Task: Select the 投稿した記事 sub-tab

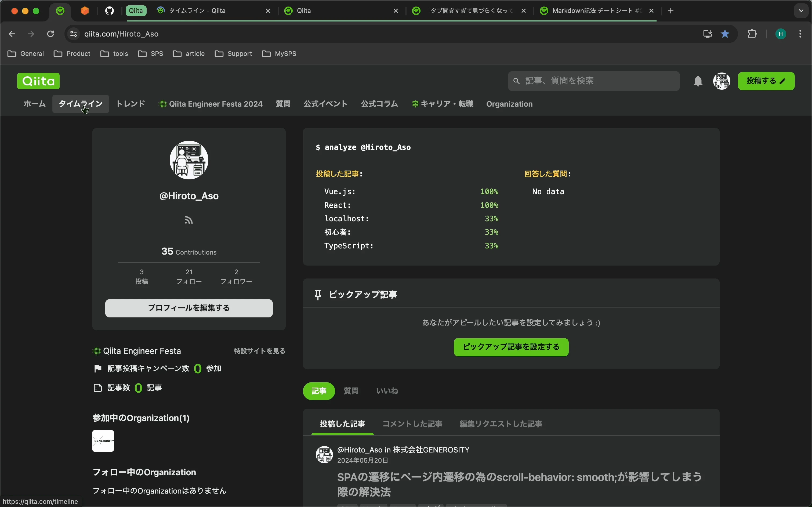Action: click(x=342, y=424)
